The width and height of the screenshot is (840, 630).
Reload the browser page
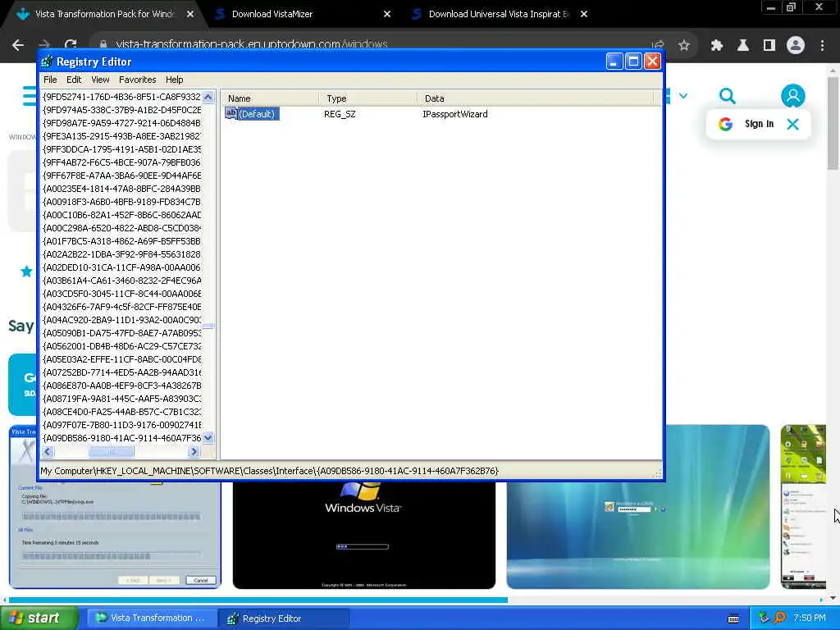point(71,45)
